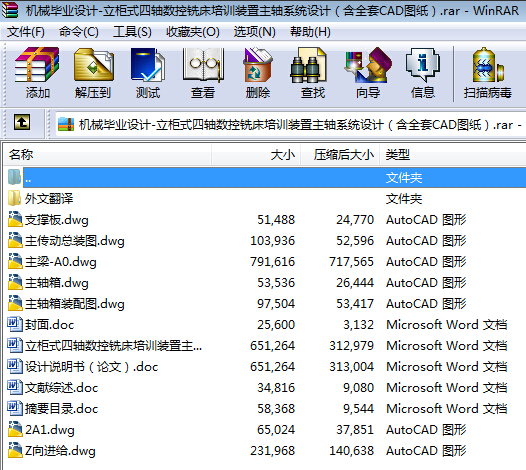Click the 2A1.dwg file icon
Image resolution: width=526 pixels, height=470 pixels.
pos(15,429)
